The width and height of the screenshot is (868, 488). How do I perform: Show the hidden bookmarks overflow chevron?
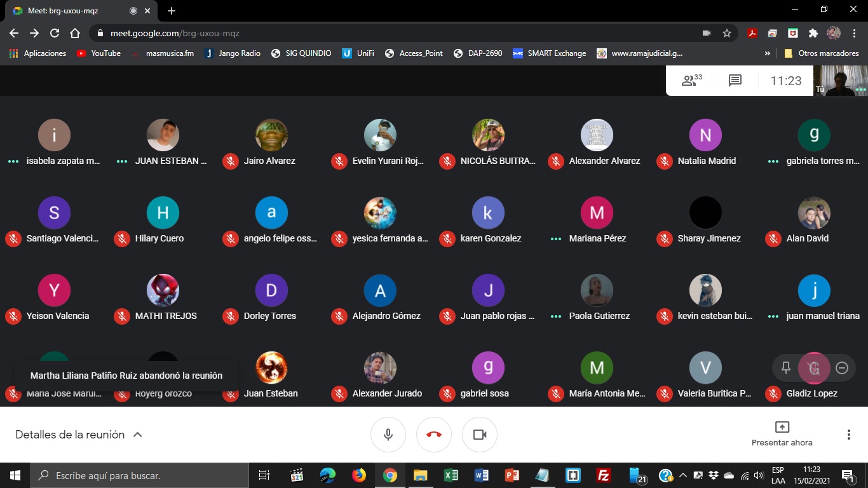click(x=768, y=53)
